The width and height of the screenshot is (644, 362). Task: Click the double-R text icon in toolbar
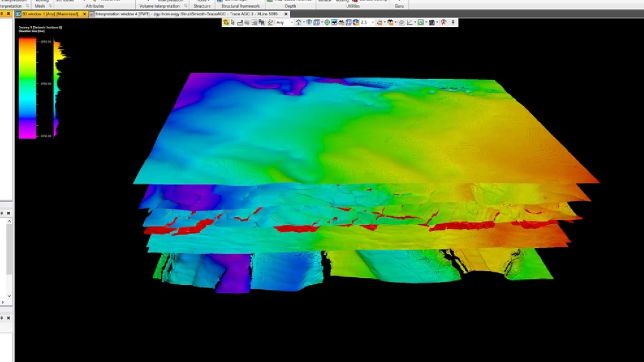(x=262, y=23)
